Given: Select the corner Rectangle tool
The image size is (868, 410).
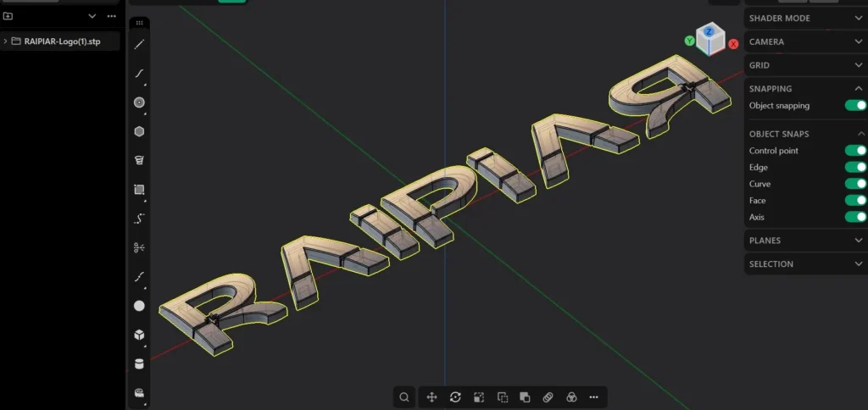Looking at the screenshot, I should (140, 190).
